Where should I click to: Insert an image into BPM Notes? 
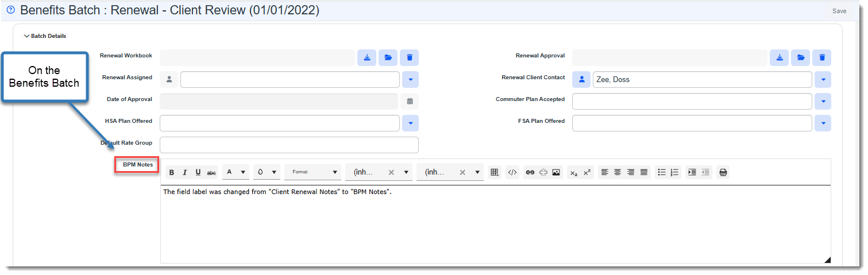(555, 172)
